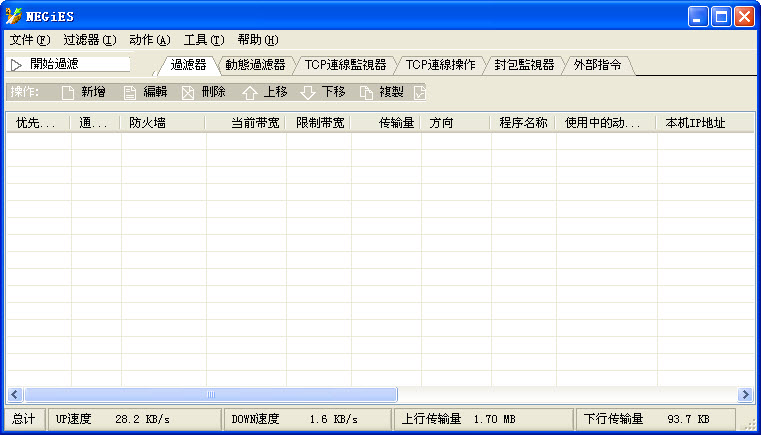Select the 外部指令 tab
The width and height of the screenshot is (761, 435).
[x=597, y=64]
